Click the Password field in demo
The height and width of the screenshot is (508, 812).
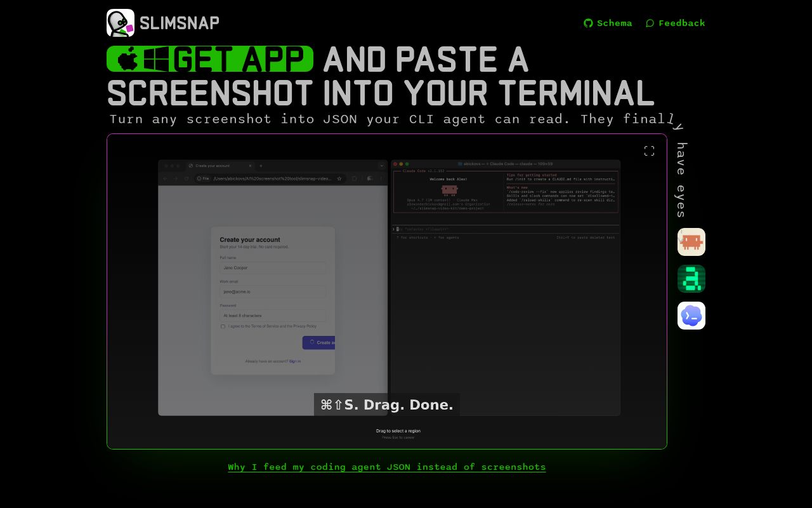[273, 315]
